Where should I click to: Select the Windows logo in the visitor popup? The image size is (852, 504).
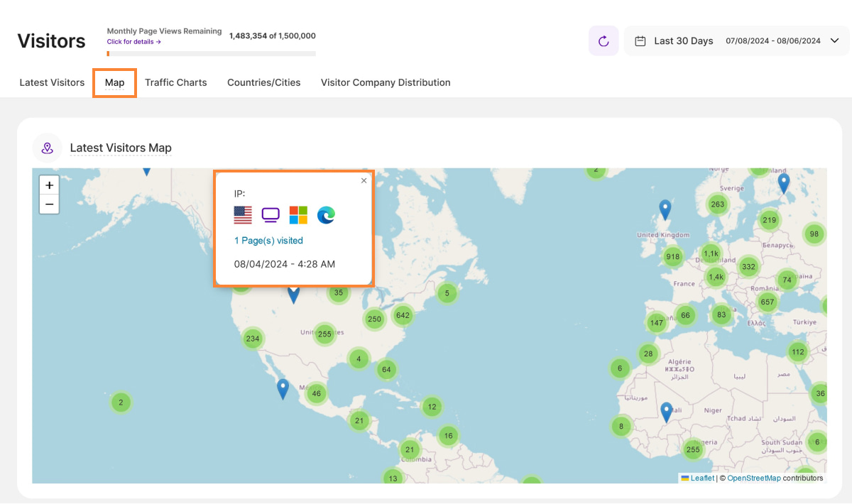pyautogui.click(x=298, y=214)
